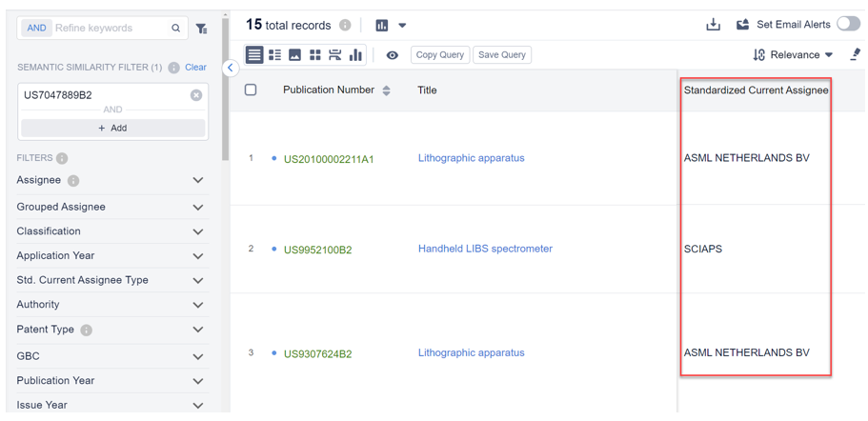Toggle the eye visibility icon
The image size is (868, 421).
[392, 55]
